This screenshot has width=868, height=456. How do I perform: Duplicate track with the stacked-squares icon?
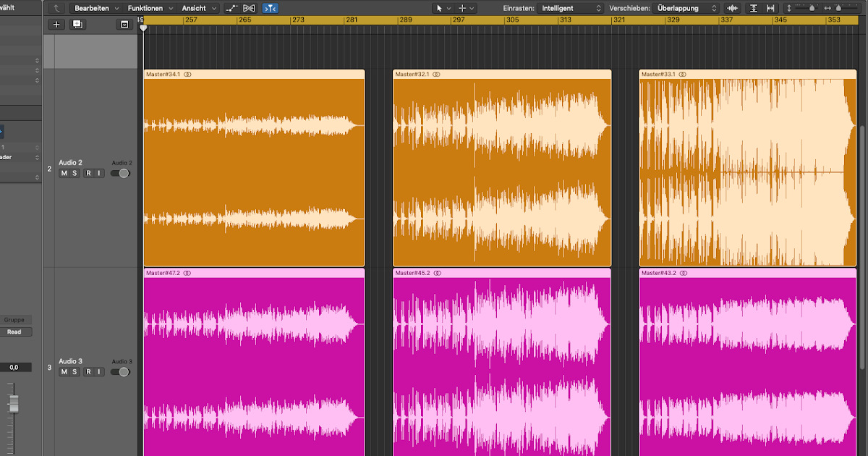tap(77, 24)
